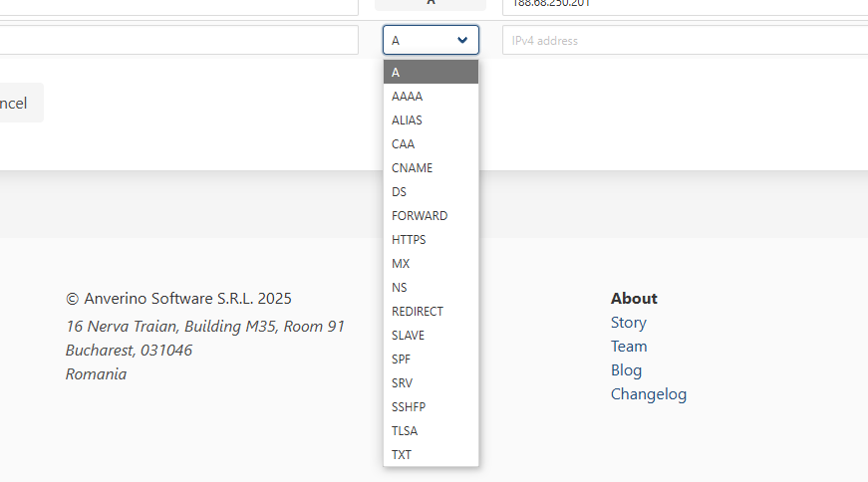Select REDIRECT record type
The width and height of the screenshot is (868, 482).
coord(418,312)
